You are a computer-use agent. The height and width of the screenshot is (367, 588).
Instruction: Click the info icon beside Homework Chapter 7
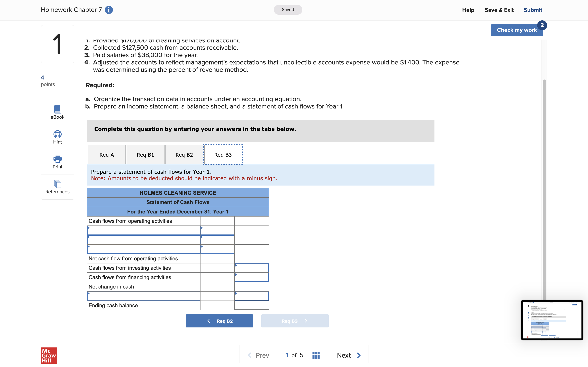click(109, 10)
